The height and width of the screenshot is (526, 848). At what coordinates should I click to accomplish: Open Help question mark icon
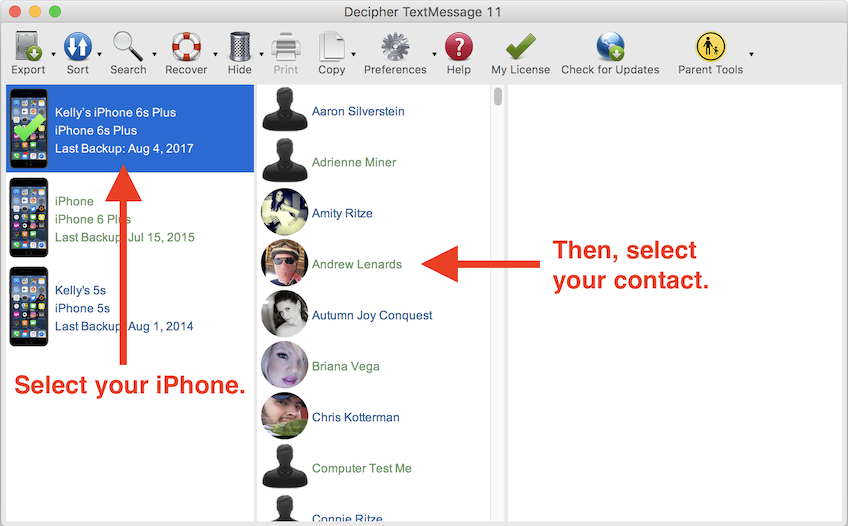458,47
